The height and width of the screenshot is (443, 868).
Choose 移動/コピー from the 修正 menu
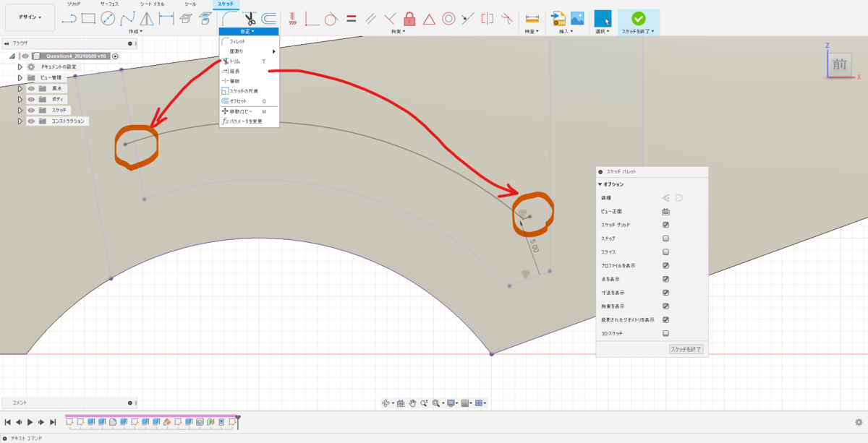coord(250,111)
